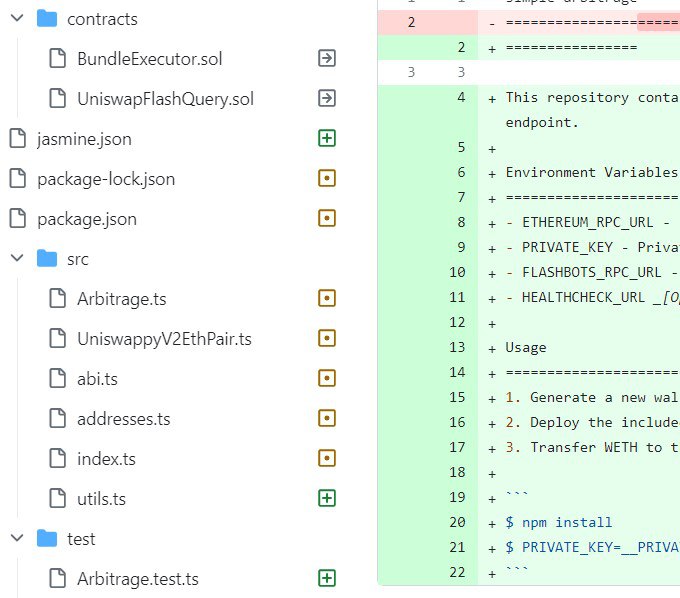680x598 pixels.
Task: Click the 'ETHEREUM_RPC_URL' diff line text
Action: tap(587, 222)
